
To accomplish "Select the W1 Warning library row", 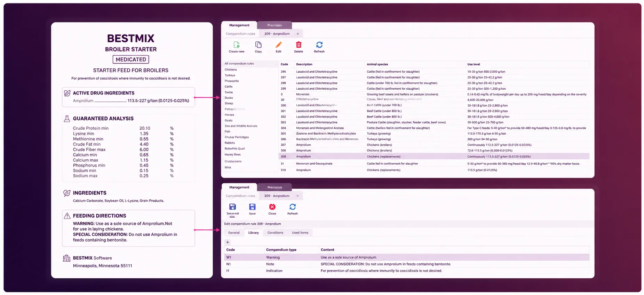I will click(407, 257).
